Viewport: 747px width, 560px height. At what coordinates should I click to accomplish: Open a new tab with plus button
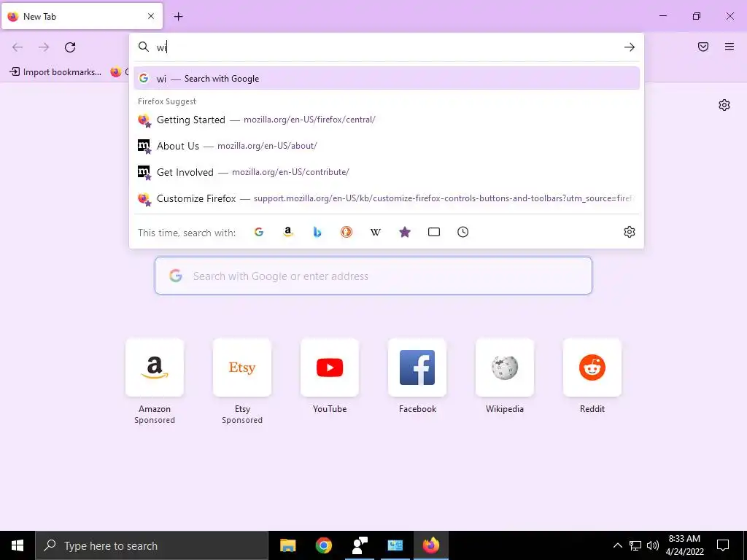[x=178, y=17]
